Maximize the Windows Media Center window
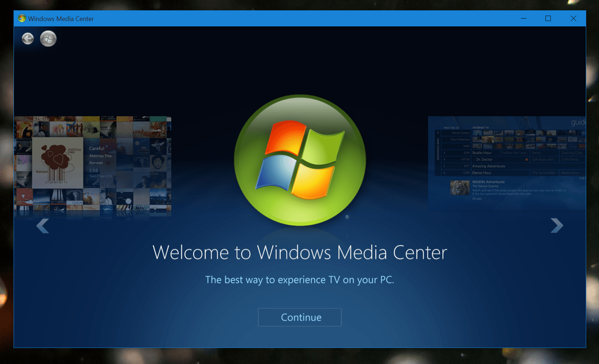Image resolution: width=599 pixels, height=364 pixels. click(548, 19)
